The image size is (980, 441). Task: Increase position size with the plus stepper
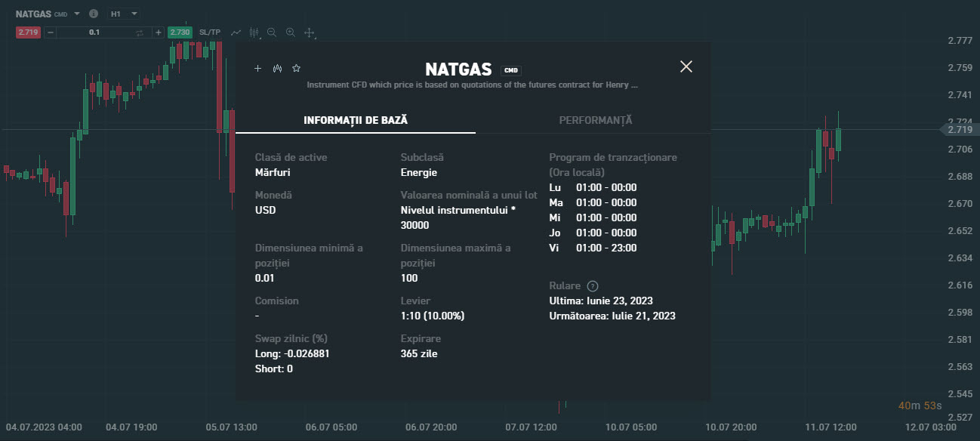158,32
